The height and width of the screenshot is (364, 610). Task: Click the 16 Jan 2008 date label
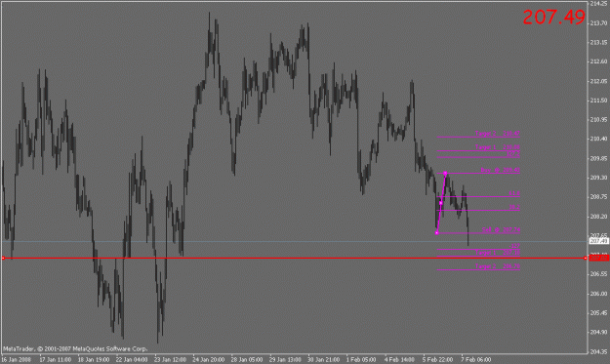pos(16,360)
